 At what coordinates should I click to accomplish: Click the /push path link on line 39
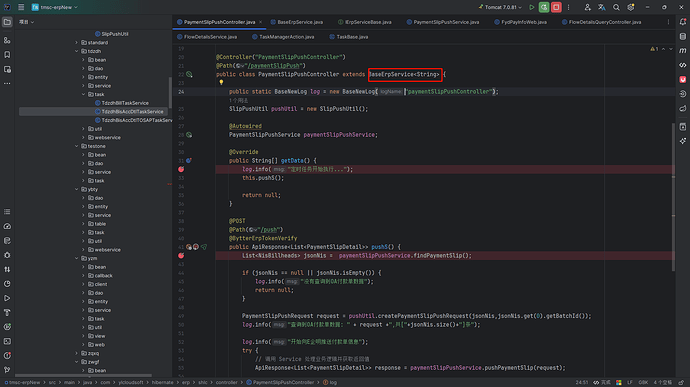click(x=270, y=229)
